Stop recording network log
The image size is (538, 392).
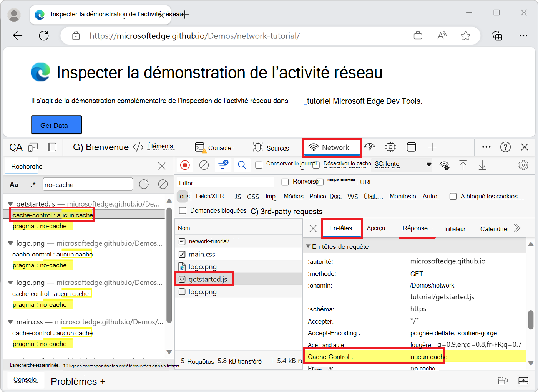185,165
